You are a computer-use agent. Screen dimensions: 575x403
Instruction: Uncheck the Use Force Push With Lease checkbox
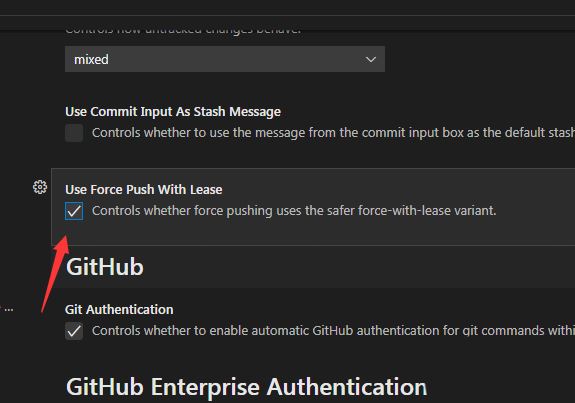74,211
